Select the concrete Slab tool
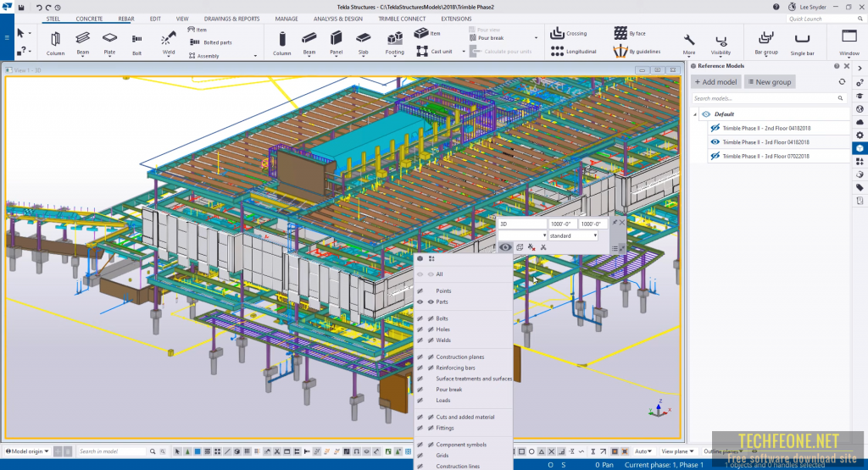This screenshot has width=868, height=470. click(x=363, y=43)
